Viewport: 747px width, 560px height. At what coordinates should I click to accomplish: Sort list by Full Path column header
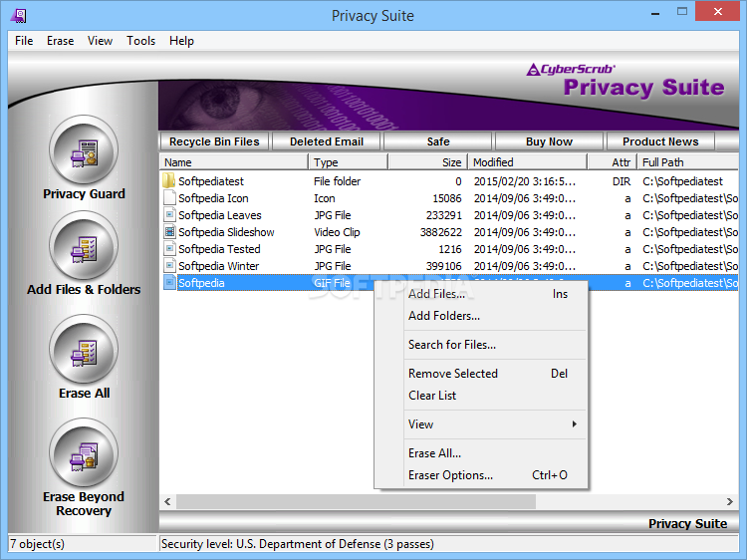coord(688,162)
